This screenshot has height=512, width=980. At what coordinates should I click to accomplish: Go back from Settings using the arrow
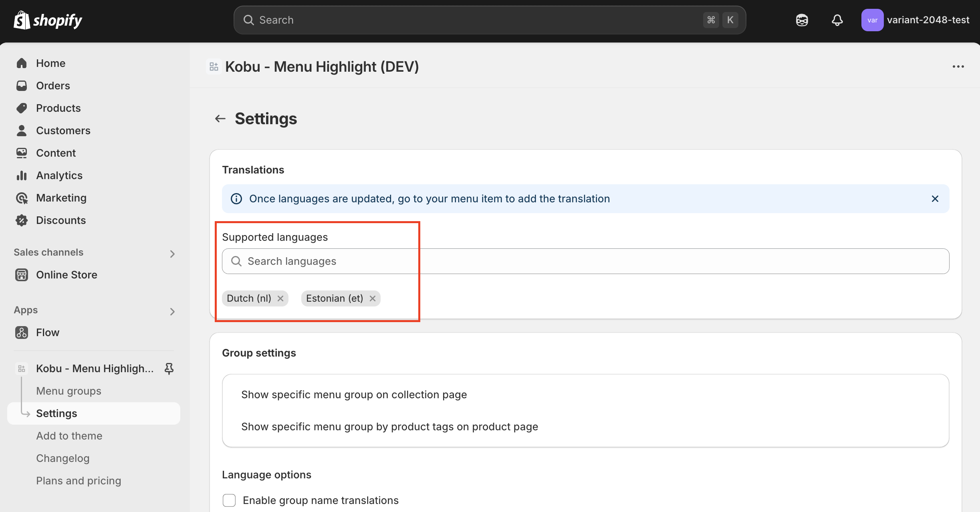[220, 118]
